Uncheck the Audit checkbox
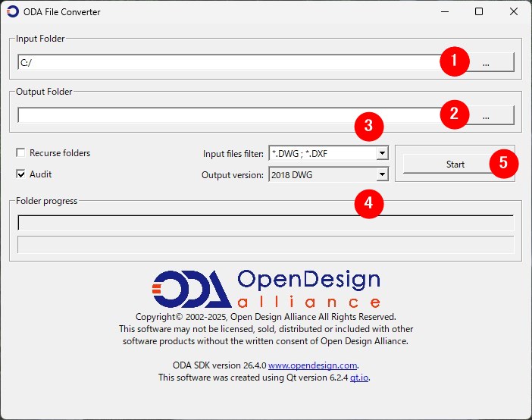 coord(20,174)
